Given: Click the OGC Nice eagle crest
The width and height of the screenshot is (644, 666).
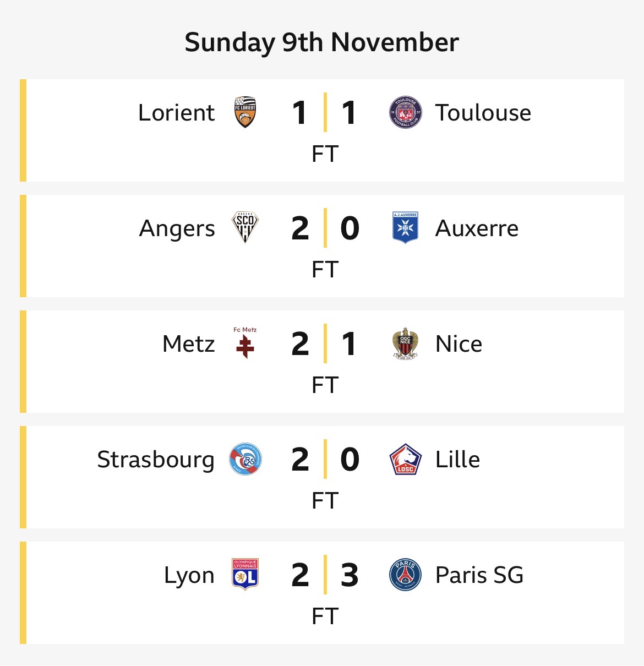Looking at the screenshot, I should coord(405,343).
